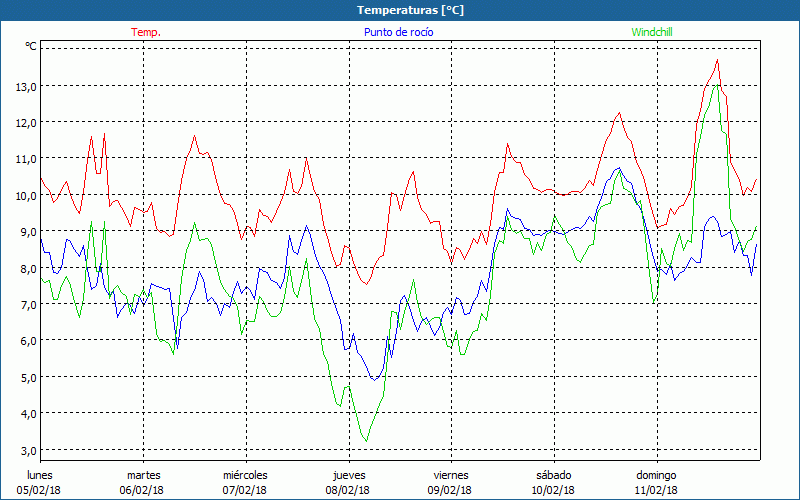
Task: Select the viernes 09/02/18 date label
Action: [450, 482]
